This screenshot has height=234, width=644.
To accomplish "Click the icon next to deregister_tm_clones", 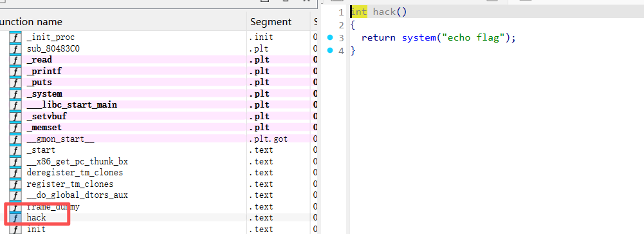I will click(15, 173).
